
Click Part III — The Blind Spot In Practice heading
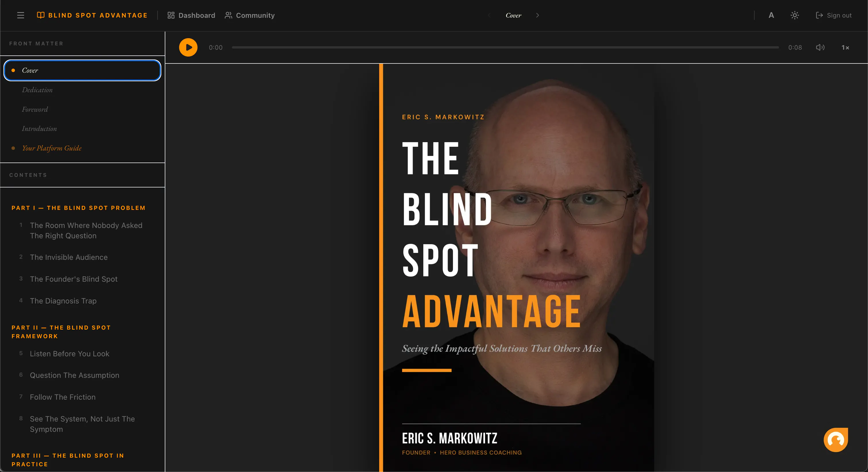68,460
